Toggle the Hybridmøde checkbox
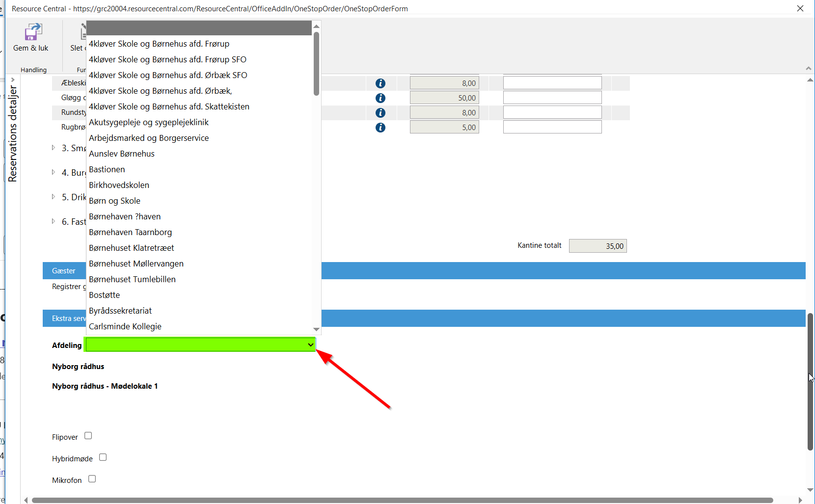The width and height of the screenshot is (815, 504). 103,457
